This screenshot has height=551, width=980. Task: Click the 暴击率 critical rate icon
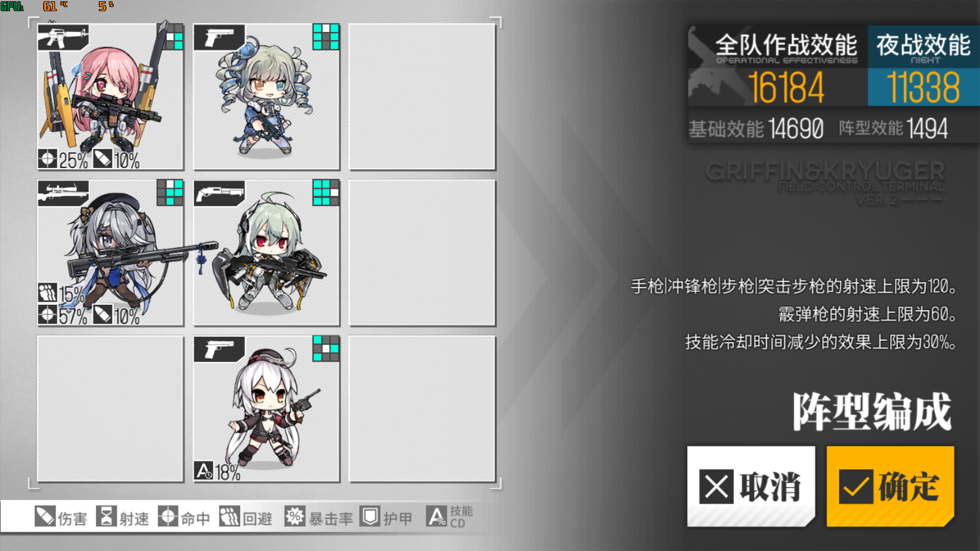294,517
